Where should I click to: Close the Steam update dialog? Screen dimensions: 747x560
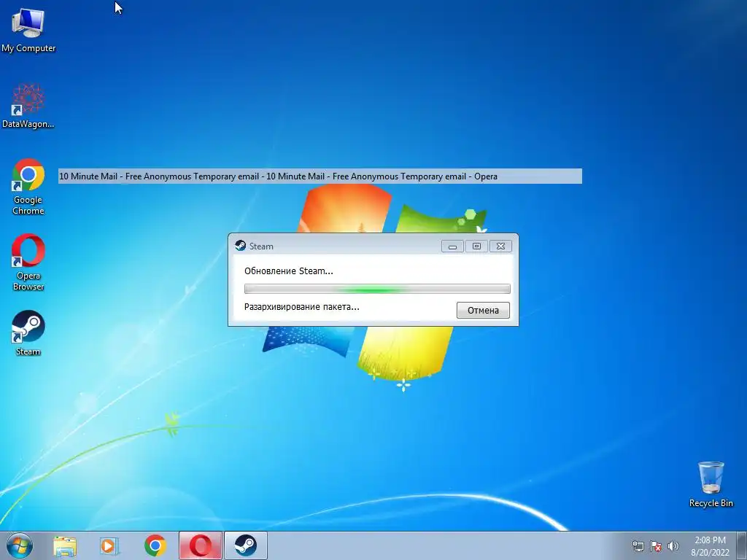click(x=500, y=246)
